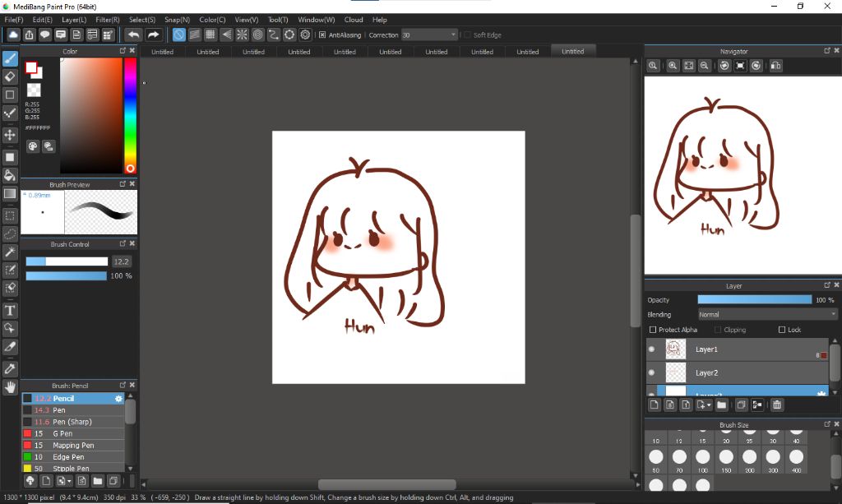Open Pencil brush settings gear
This screenshot has width=842, height=504.
[x=118, y=399]
